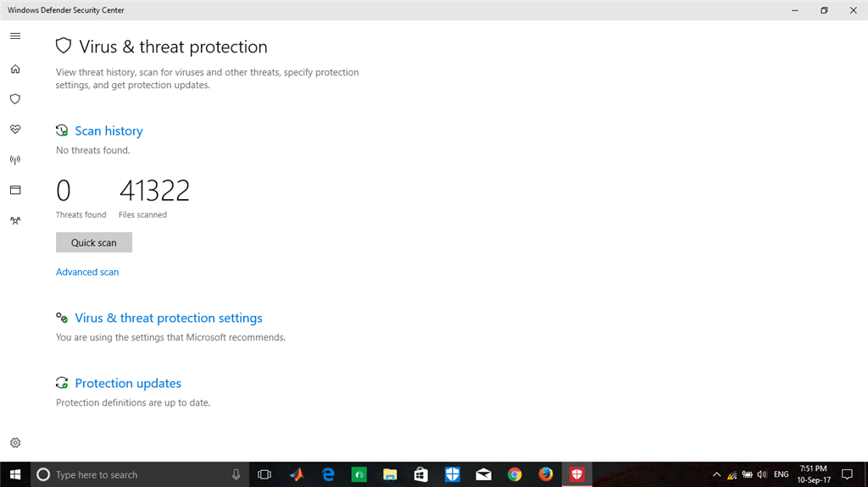Viewport: 868px width, 487px height.
Task: Show hidden system tray icons
Action: click(x=716, y=474)
